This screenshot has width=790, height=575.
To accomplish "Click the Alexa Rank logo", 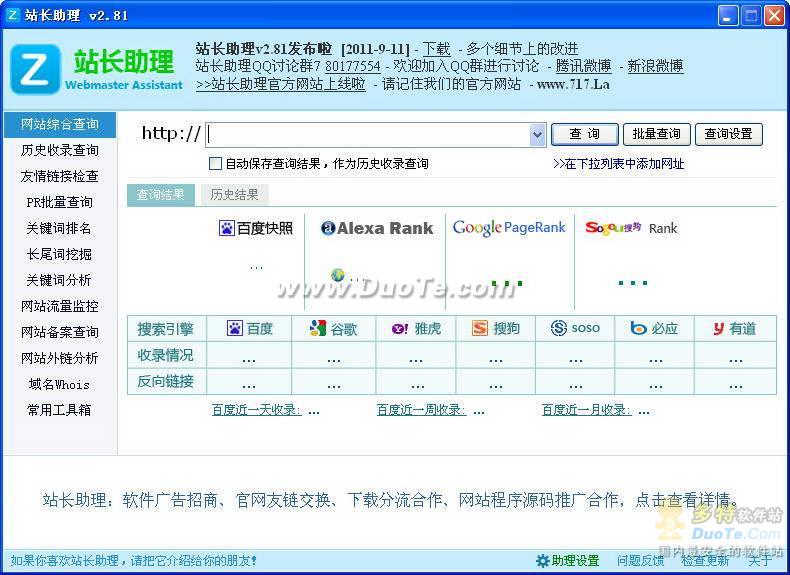I will click(x=377, y=228).
